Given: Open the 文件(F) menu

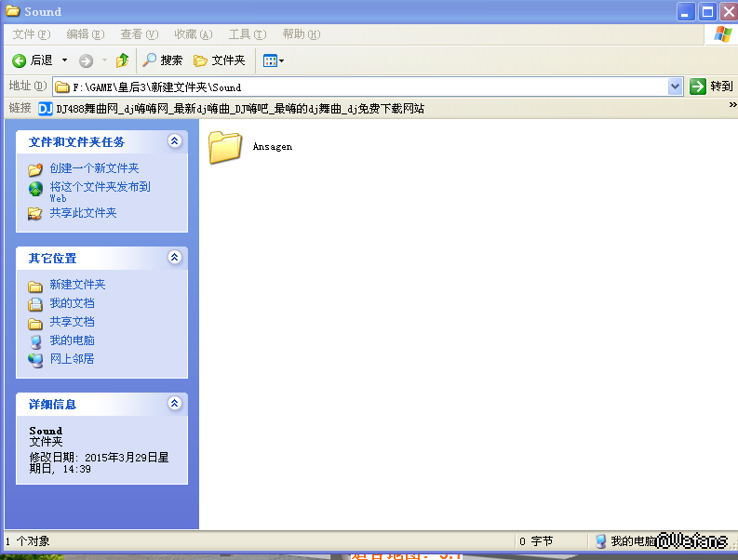Looking at the screenshot, I should coord(31,34).
